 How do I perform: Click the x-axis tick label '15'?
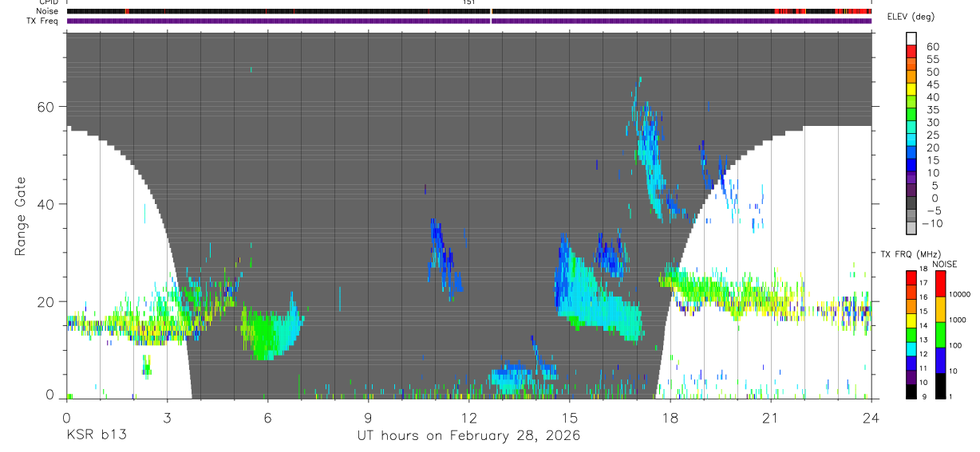click(x=569, y=418)
